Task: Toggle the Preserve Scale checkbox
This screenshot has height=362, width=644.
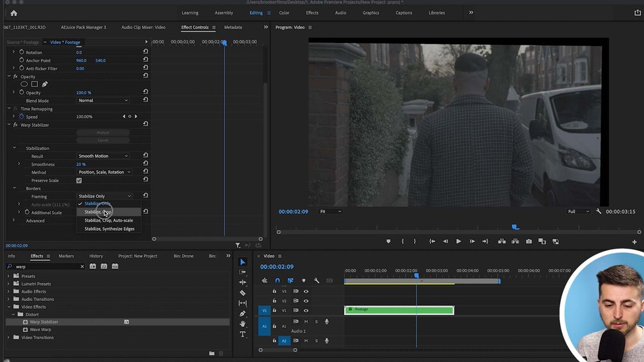Action: (79, 181)
